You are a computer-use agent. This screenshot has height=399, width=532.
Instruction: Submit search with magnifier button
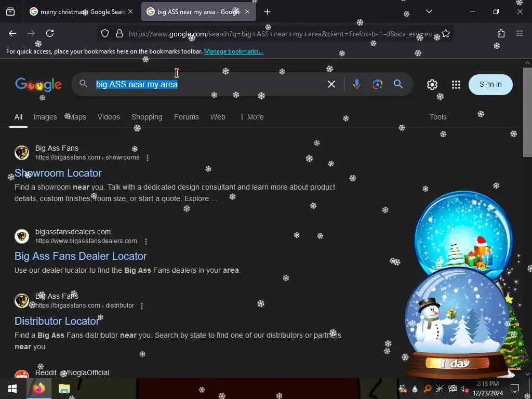[x=398, y=84]
